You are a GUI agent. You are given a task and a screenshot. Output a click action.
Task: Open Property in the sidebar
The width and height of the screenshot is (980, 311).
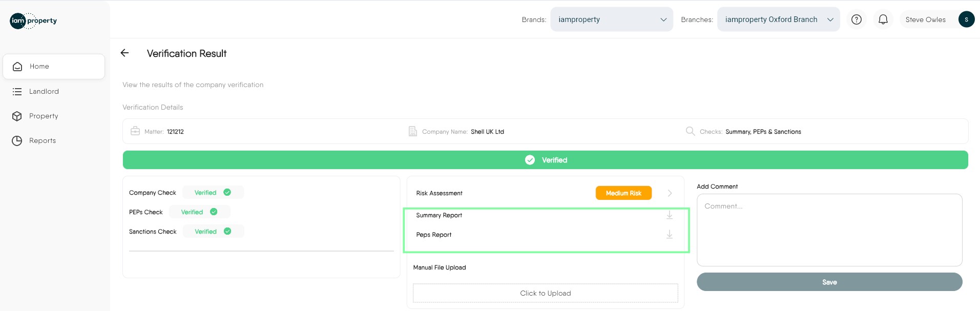click(44, 116)
